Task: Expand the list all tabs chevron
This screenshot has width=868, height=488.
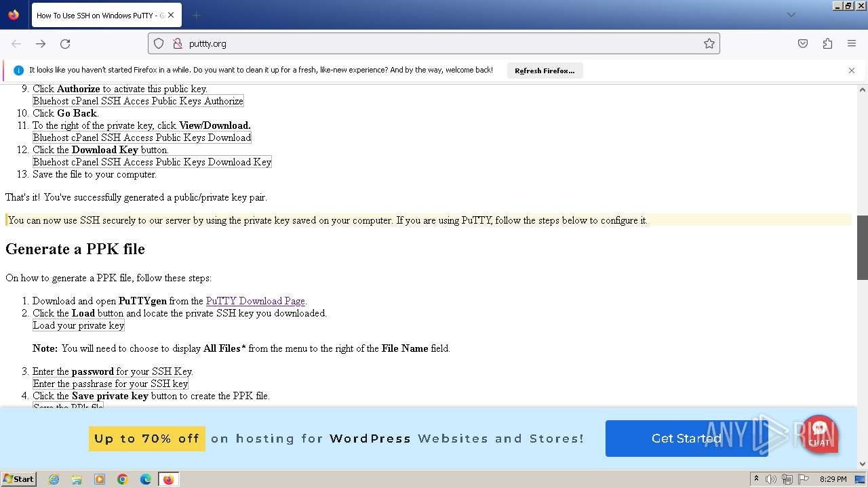Action: click(791, 15)
